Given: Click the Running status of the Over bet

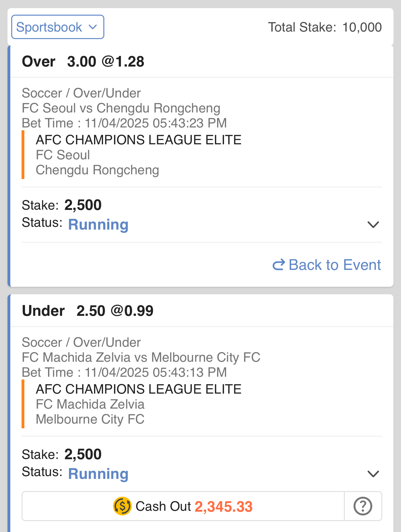Looking at the screenshot, I should tap(98, 225).
